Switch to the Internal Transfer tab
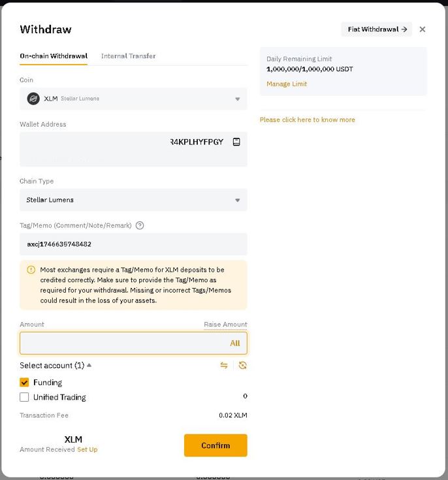448x480 pixels. 128,56
